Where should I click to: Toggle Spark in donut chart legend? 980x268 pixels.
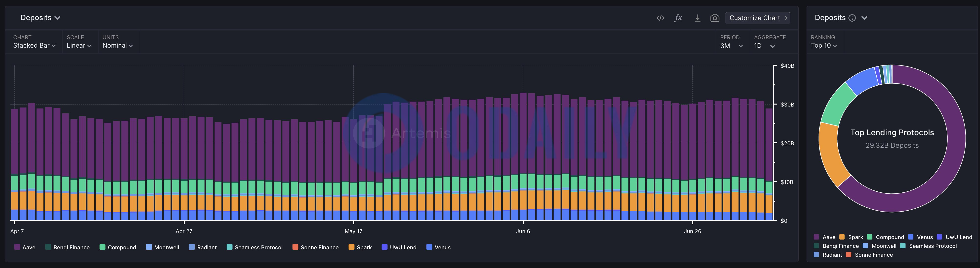(851, 237)
